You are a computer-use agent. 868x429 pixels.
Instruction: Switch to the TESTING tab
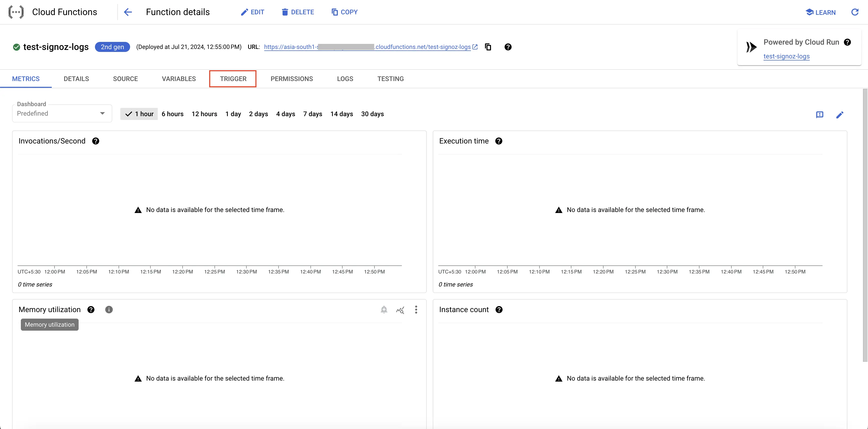pos(390,79)
